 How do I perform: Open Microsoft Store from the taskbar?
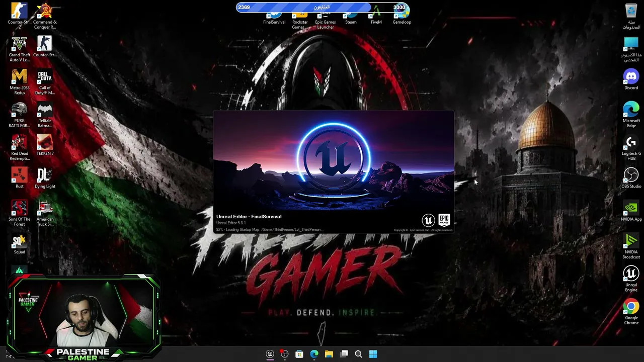pos(299,354)
